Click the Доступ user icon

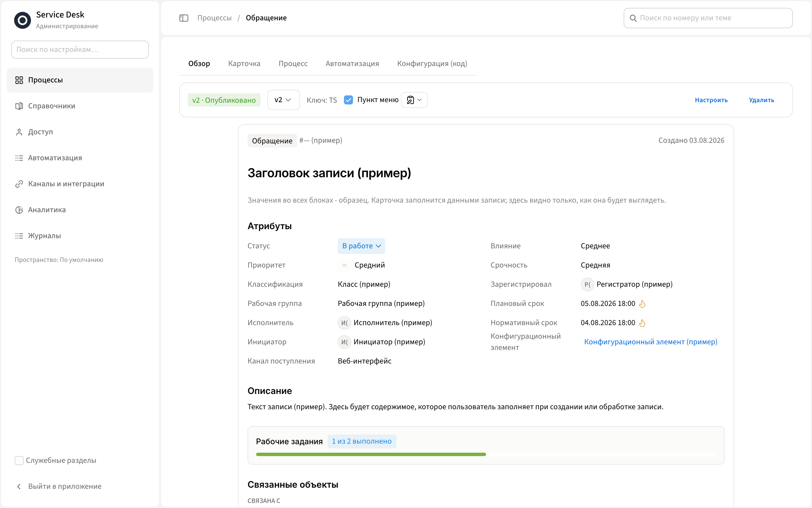[19, 132]
